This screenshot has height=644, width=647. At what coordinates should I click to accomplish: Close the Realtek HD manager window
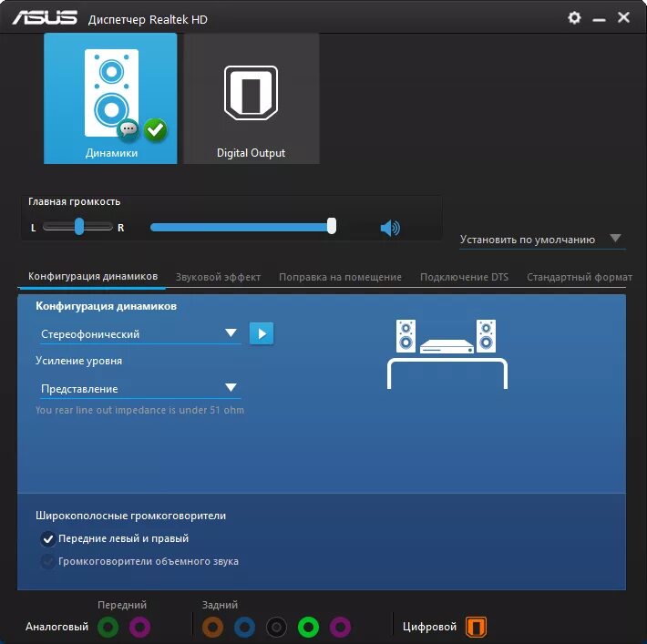point(623,17)
